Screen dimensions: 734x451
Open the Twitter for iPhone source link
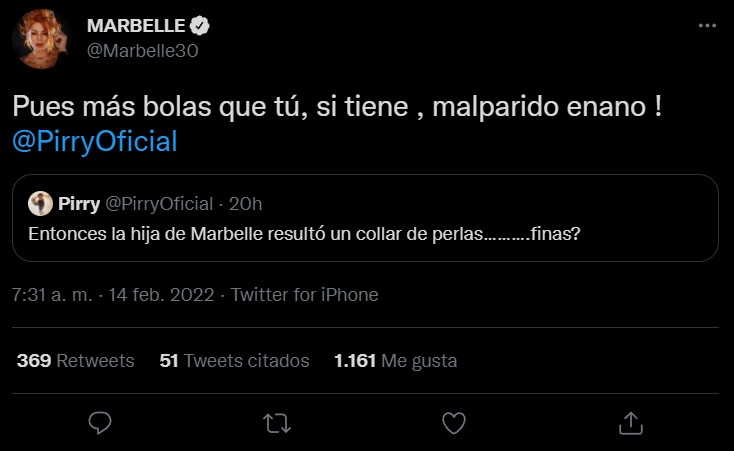coord(305,295)
